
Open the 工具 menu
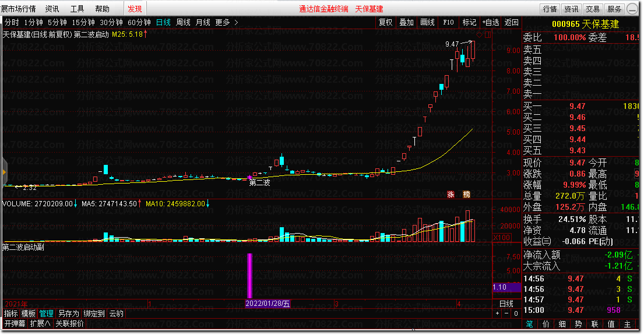pyautogui.click(x=77, y=9)
